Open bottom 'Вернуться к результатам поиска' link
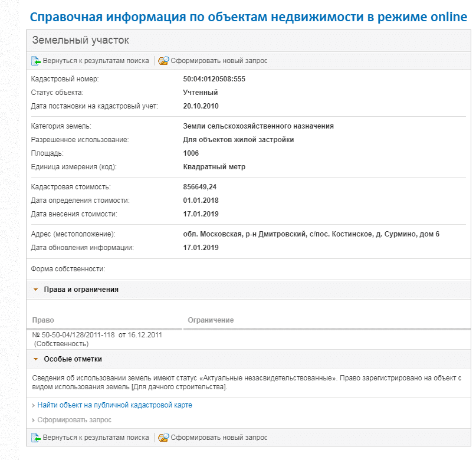This screenshot has height=460, width=476. [x=96, y=438]
